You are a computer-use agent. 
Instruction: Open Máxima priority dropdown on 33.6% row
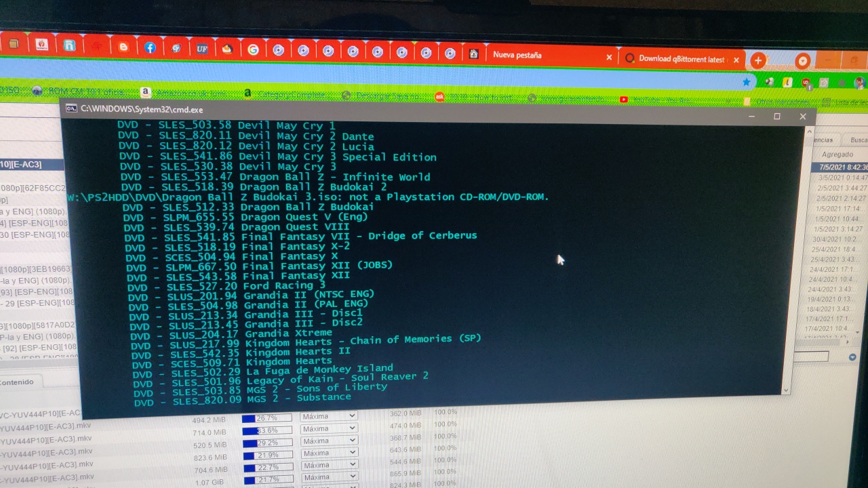[x=329, y=429]
